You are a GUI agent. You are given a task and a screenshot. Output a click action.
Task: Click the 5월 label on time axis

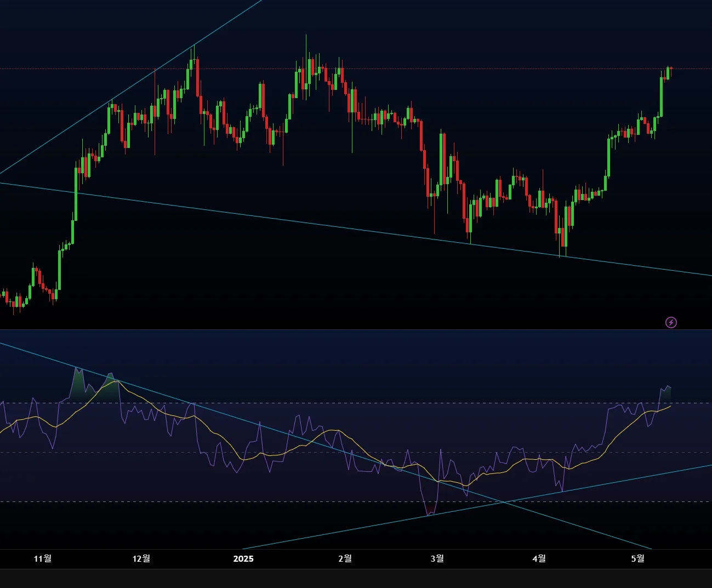(x=637, y=558)
